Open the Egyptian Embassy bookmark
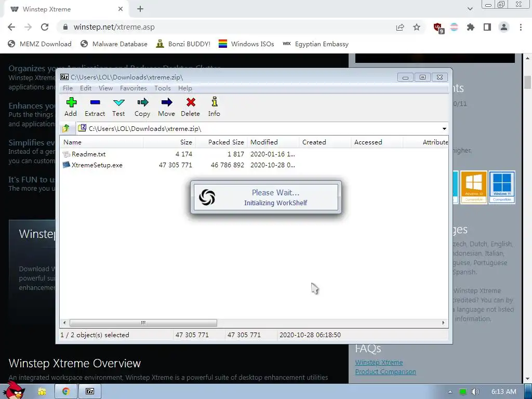Screen dimensions: 532x399 315,44
